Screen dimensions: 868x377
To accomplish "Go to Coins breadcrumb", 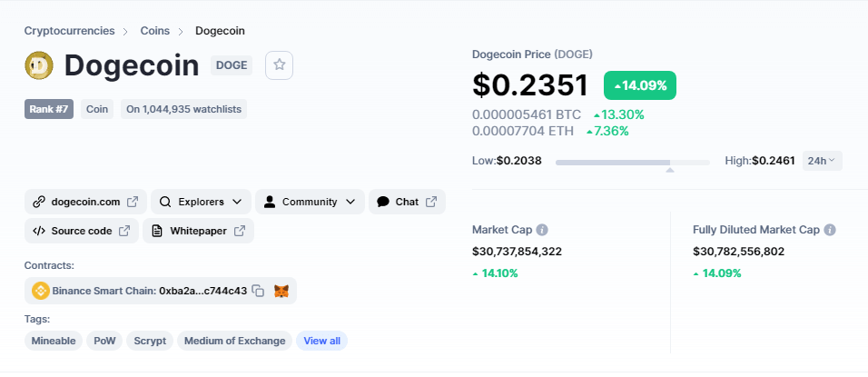I will [155, 31].
